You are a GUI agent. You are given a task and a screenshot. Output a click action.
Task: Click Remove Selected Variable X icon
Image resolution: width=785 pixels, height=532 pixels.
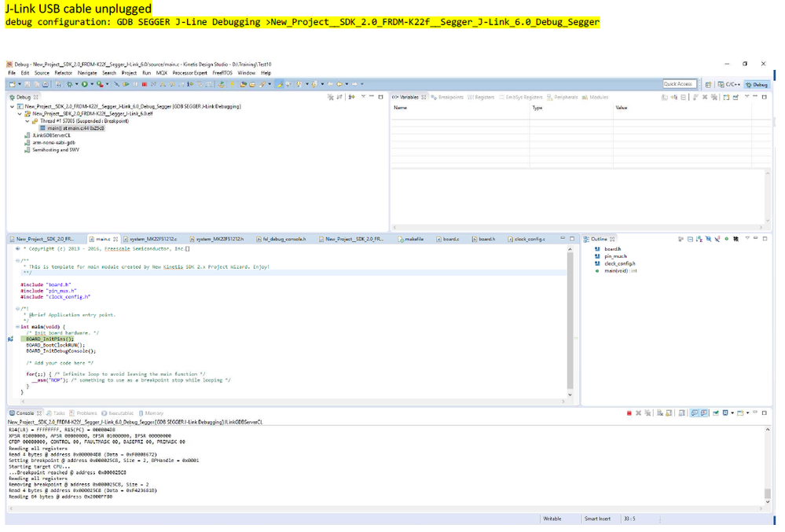(x=704, y=97)
